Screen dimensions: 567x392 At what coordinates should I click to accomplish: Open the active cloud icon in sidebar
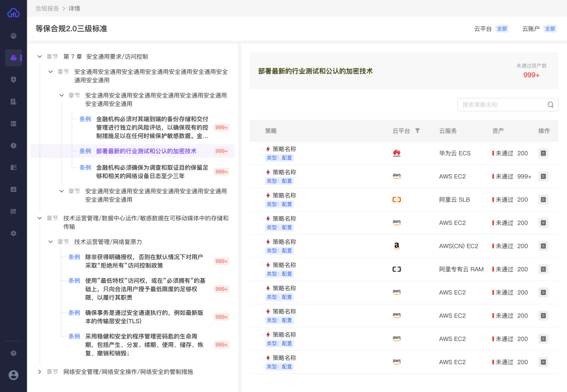click(x=14, y=58)
